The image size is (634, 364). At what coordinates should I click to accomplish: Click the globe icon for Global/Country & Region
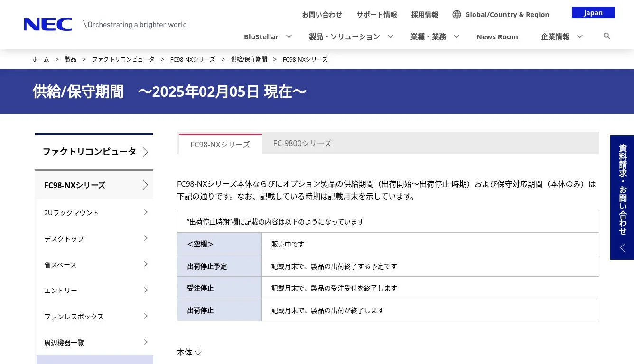(x=457, y=15)
